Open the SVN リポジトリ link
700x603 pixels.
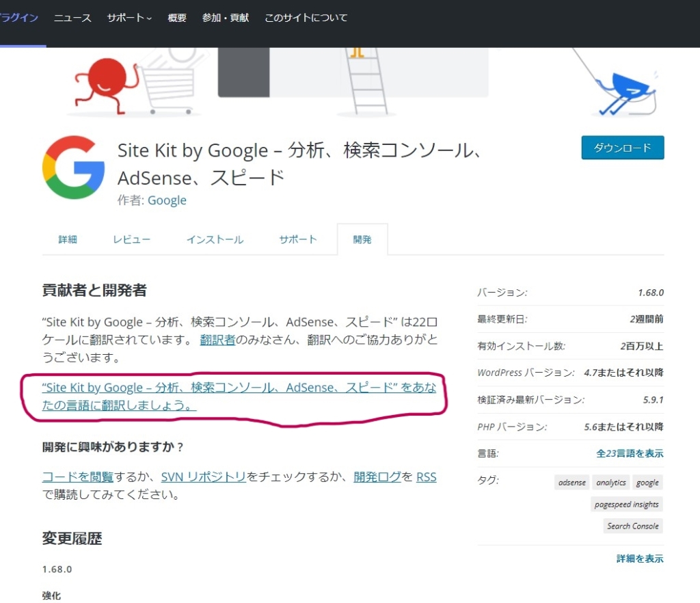tap(204, 477)
